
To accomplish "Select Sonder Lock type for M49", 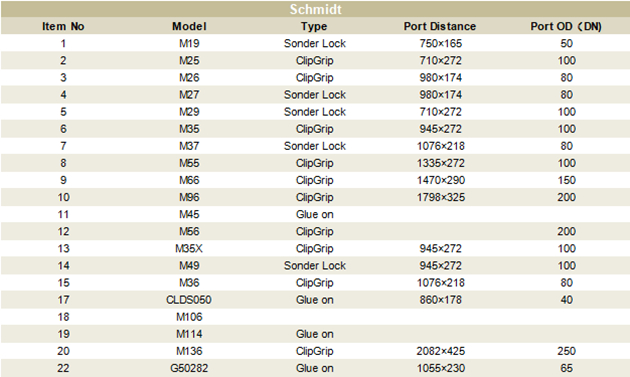I will point(315,266).
